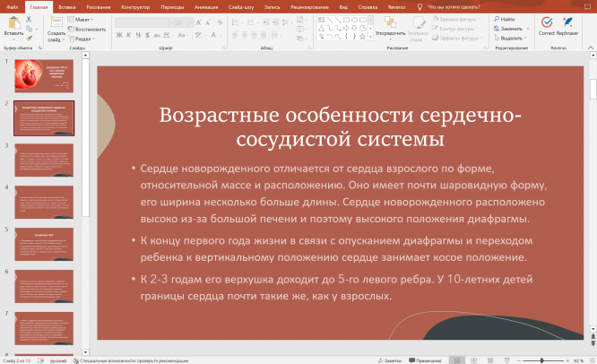Open the Переходы ribbon tab

click(x=172, y=5)
